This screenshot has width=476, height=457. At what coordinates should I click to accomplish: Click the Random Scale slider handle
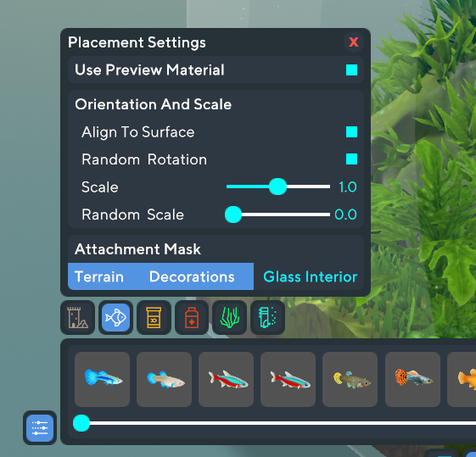tap(233, 215)
